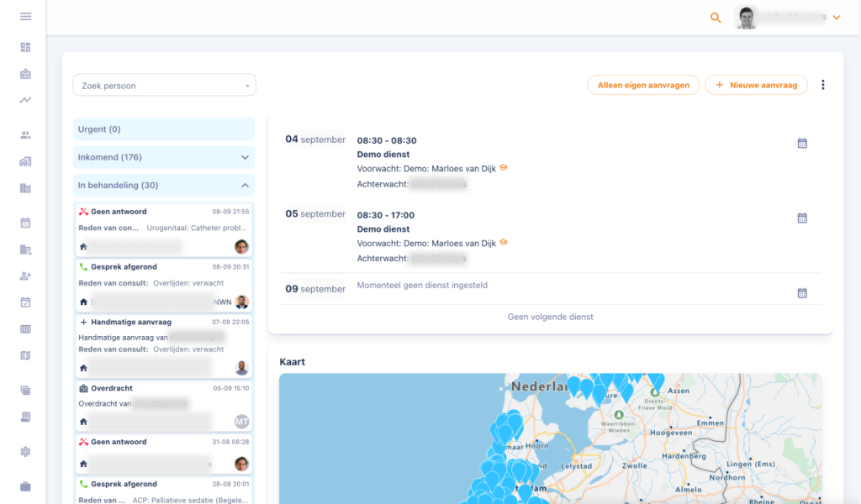
Task: Click the Alleen eigen aanvragen button
Action: pyautogui.click(x=642, y=85)
